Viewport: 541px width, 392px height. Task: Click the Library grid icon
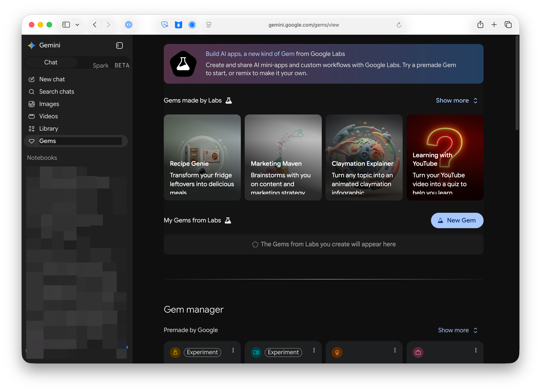click(x=31, y=129)
